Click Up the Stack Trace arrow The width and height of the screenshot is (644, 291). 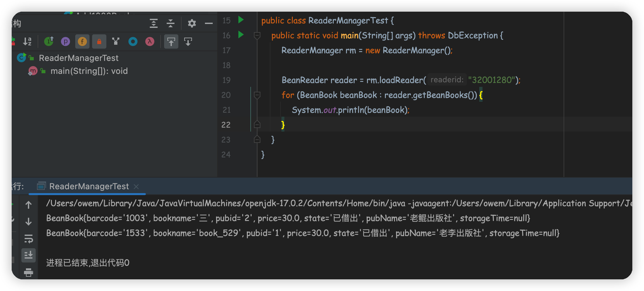pos(29,205)
